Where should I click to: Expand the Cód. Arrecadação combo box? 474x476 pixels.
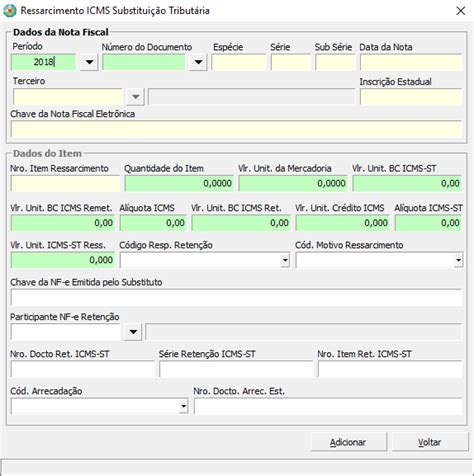(x=183, y=406)
